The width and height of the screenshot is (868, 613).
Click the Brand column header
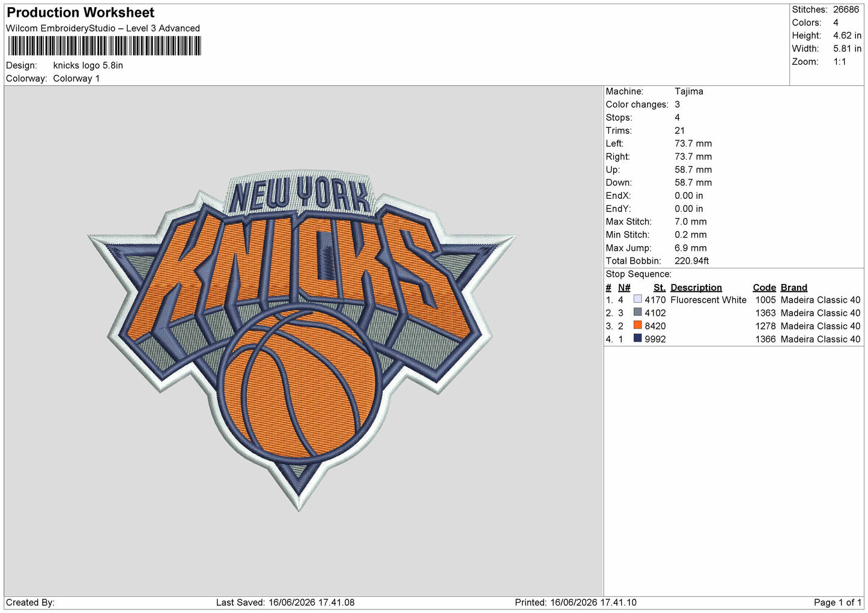tap(794, 288)
